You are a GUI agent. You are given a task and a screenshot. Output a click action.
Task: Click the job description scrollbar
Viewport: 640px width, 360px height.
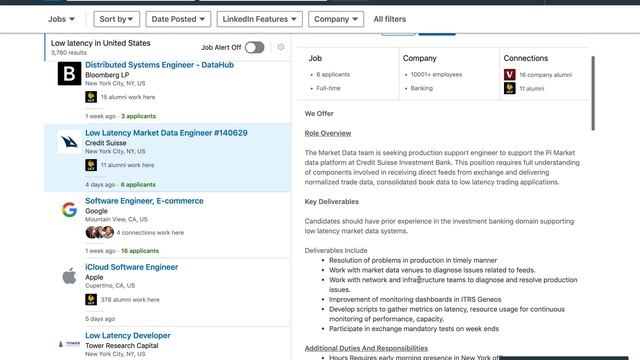(x=593, y=93)
